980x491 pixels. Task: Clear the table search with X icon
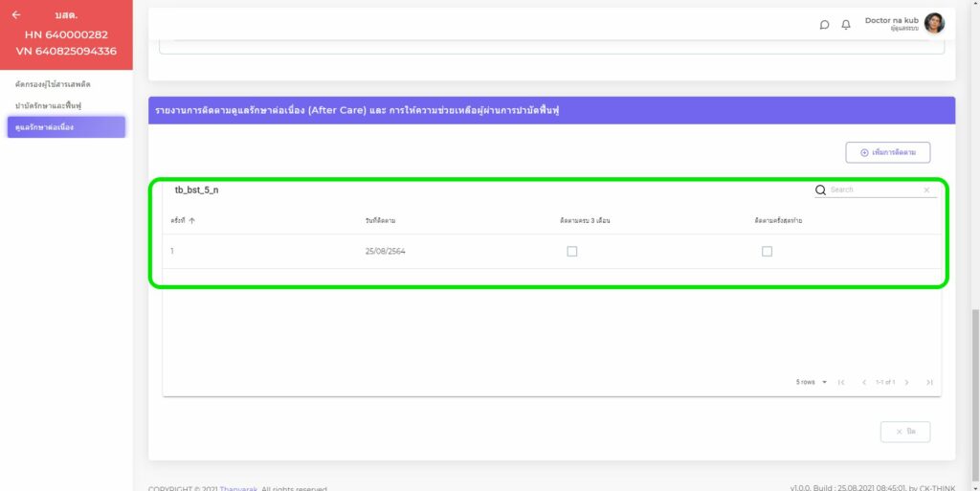926,190
